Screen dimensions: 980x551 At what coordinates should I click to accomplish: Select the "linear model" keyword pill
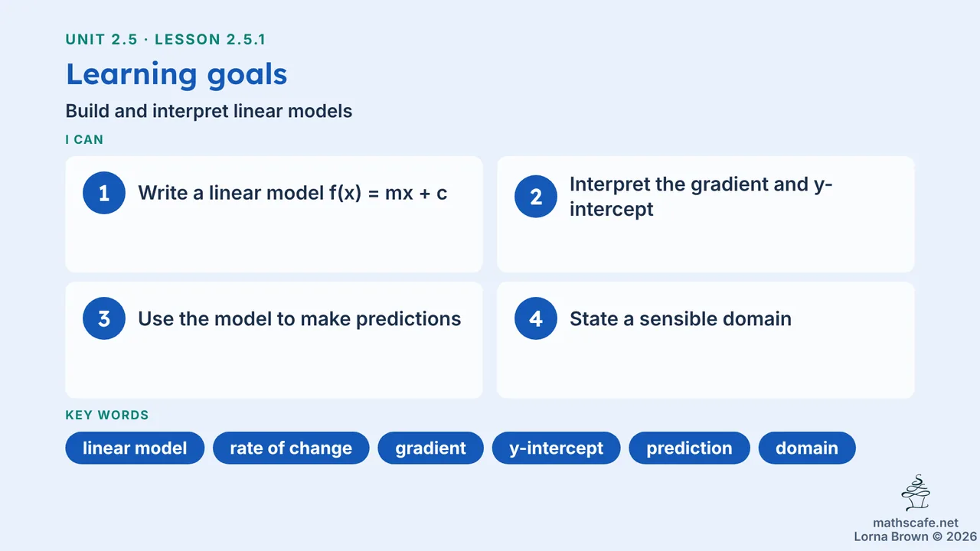point(135,448)
